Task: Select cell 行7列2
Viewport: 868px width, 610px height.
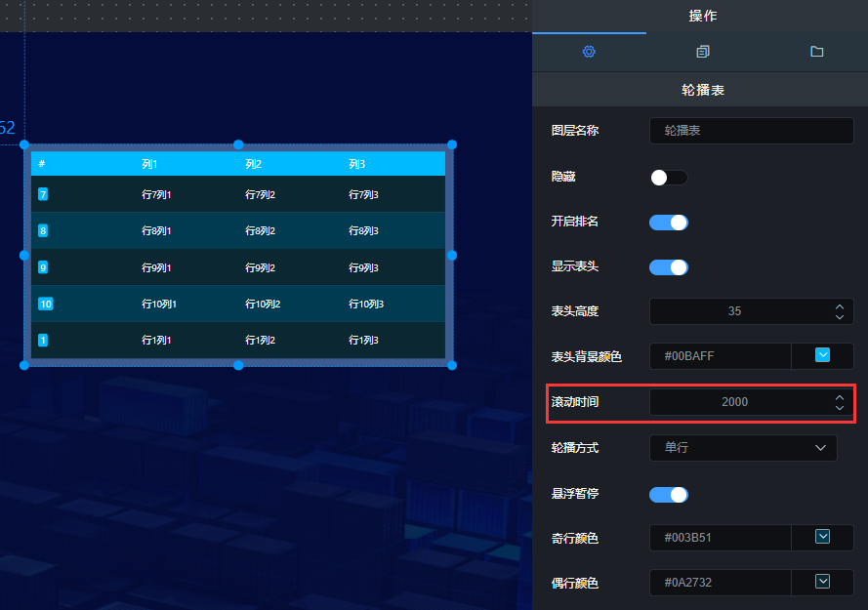Action: click(260, 194)
